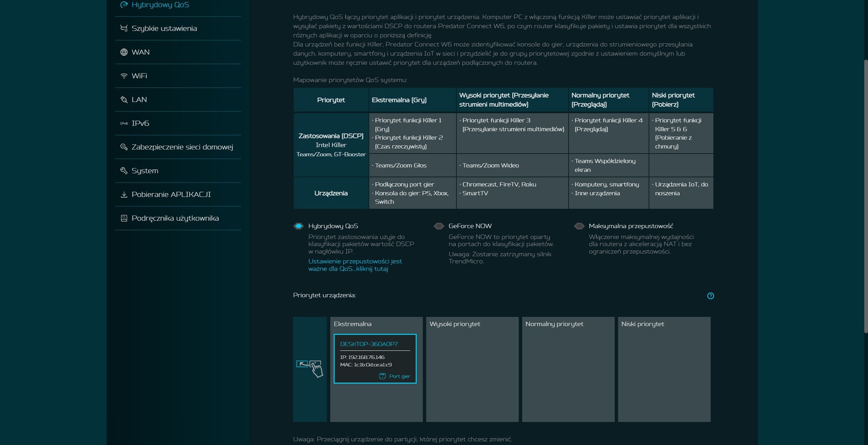Click the WAN globe icon
The width and height of the screenshot is (868, 445).
pyautogui.click(x=124, y=52)
